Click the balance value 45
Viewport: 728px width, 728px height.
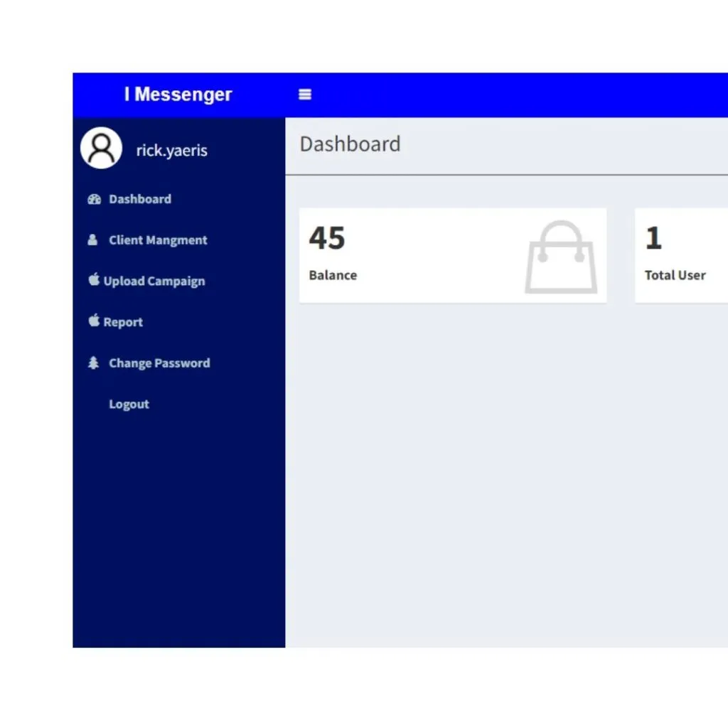[327, 238]
